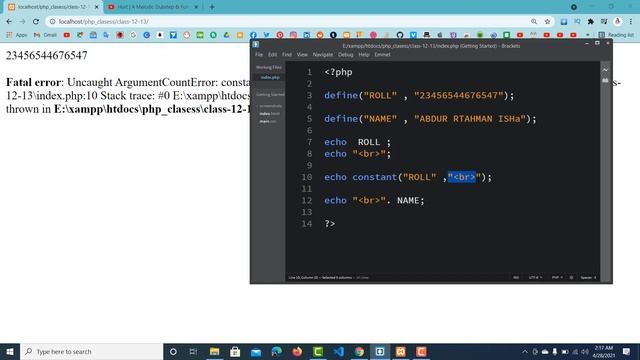Toggle INS insert mode in status bar

coord(516,278)
